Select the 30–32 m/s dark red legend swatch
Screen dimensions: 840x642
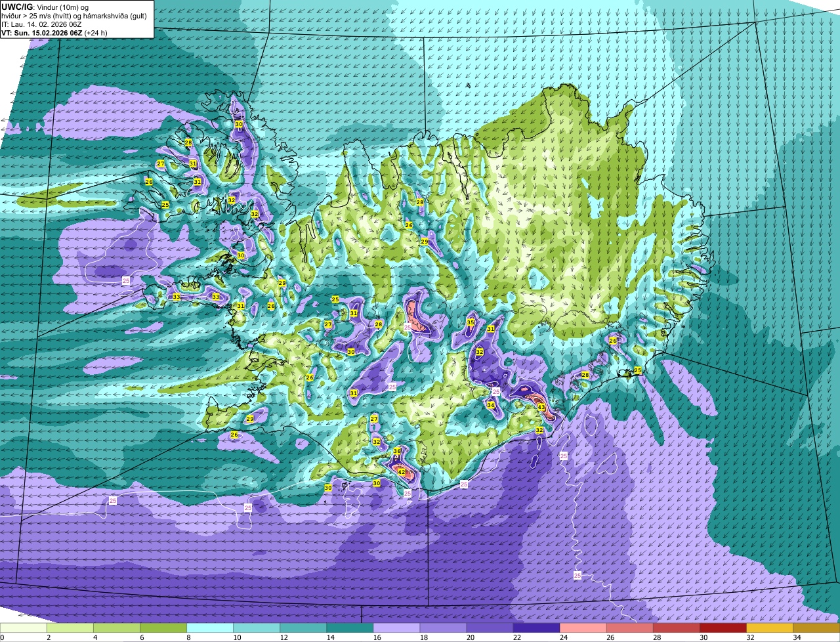click(723, 628)
